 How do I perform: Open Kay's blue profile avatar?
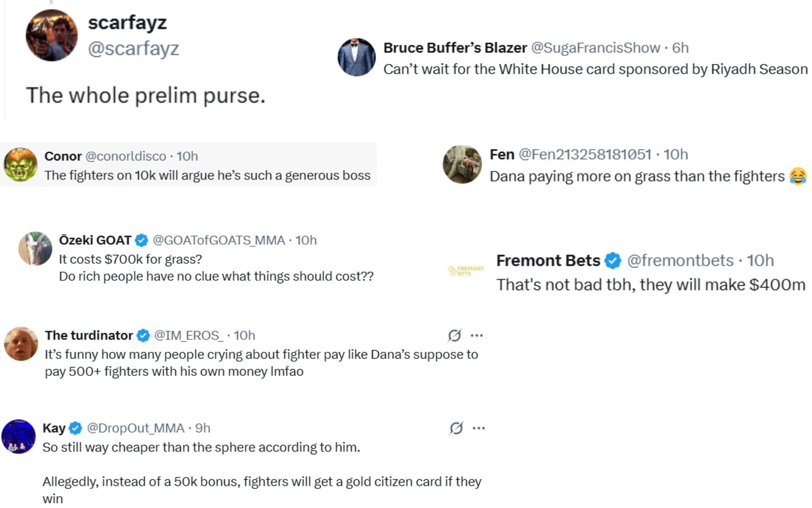19,436
